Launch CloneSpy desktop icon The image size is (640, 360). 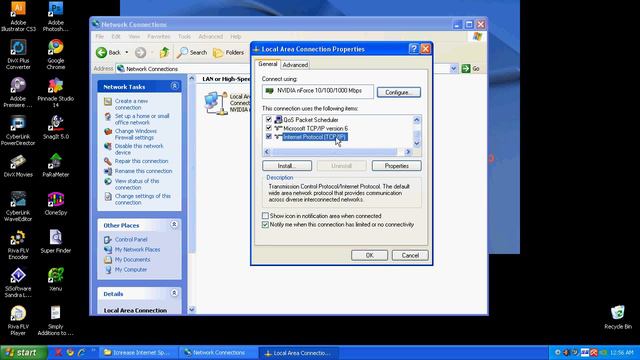(x=56, y=203)
